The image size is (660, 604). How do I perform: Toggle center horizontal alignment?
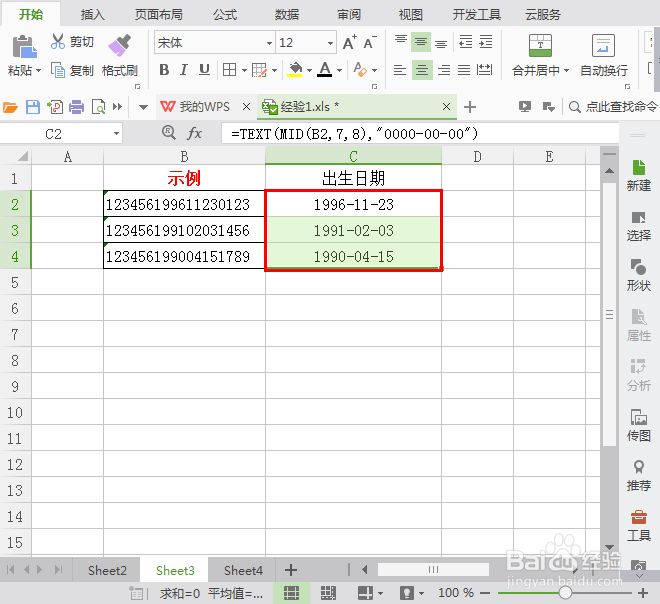(x=422, y=69)
